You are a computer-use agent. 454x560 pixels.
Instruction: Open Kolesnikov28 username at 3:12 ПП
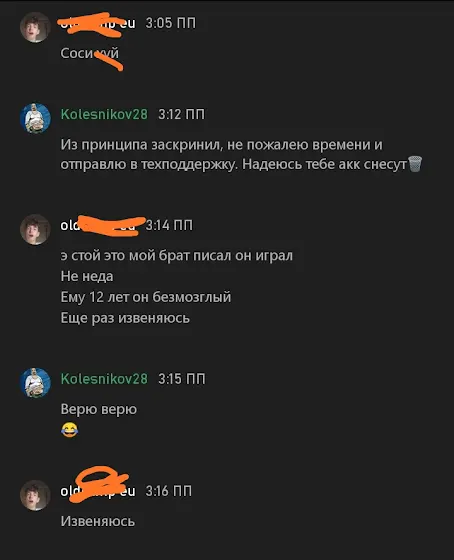104,114
